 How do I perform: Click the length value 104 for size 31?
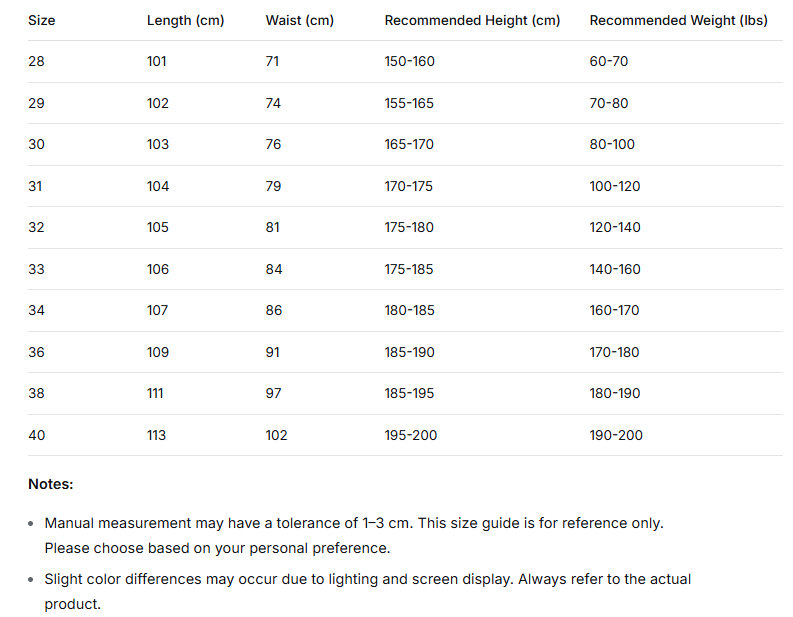pyautogui.click(x=158, y=187)
